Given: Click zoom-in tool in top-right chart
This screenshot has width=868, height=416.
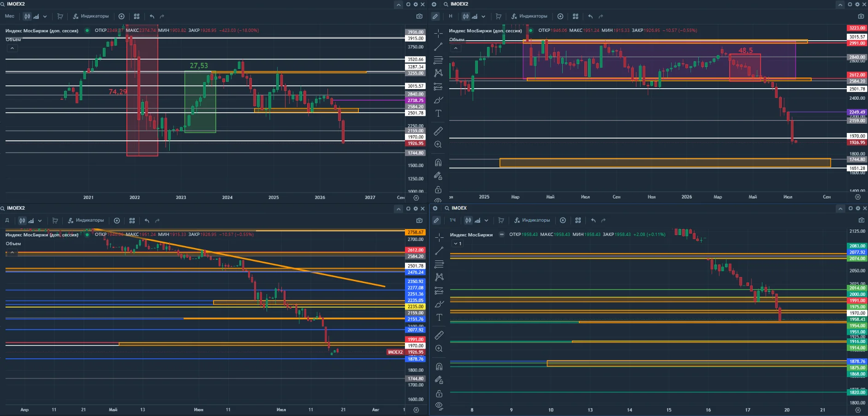Looking at the screenshot, I should point(438,145).
